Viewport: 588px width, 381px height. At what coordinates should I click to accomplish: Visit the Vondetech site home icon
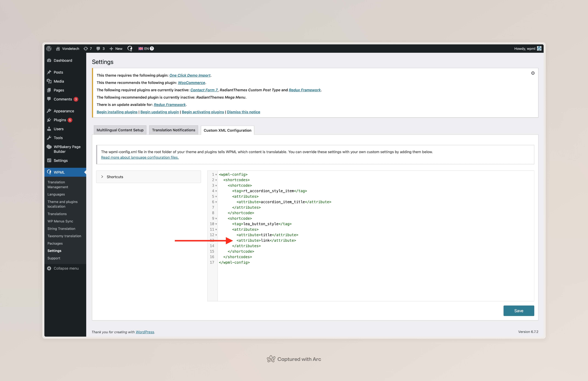pyautogui.click(x=58, y=49)
